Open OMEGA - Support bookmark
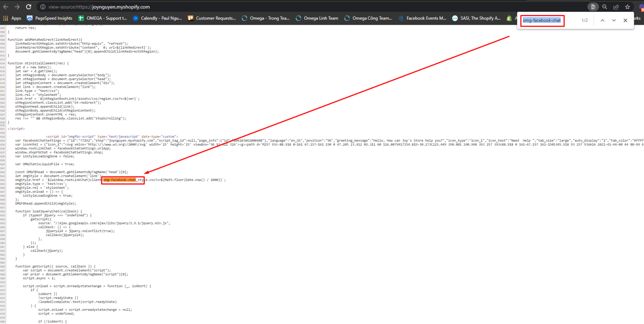 pos(103,18)
